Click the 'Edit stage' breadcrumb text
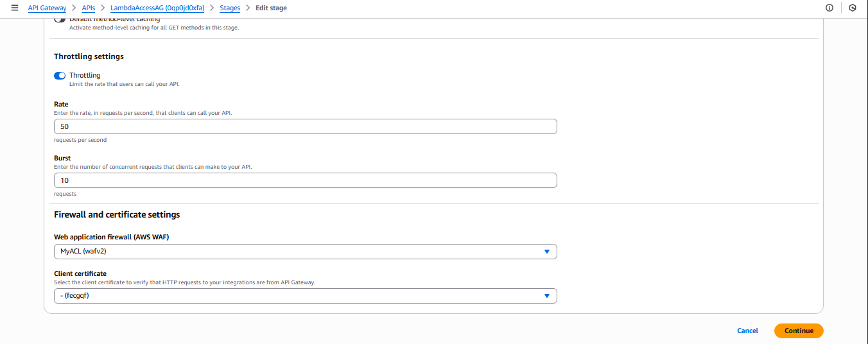 (x=271, y=8)
